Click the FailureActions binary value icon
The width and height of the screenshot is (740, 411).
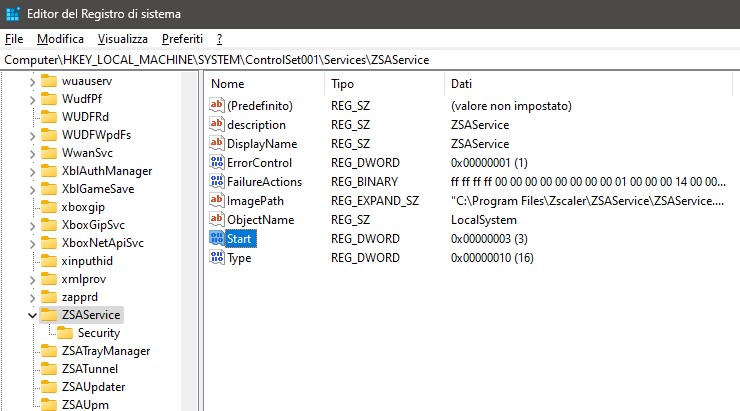(x=217, y=181)
